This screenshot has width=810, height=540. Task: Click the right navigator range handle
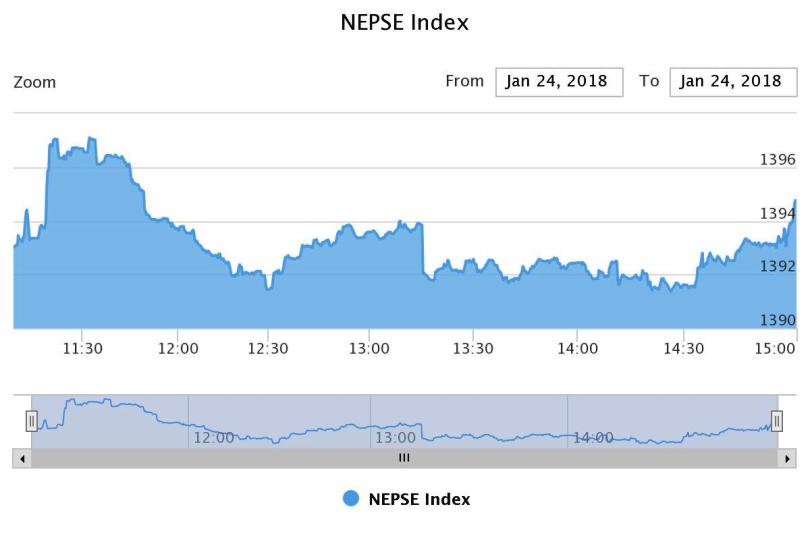coord(776,421)
